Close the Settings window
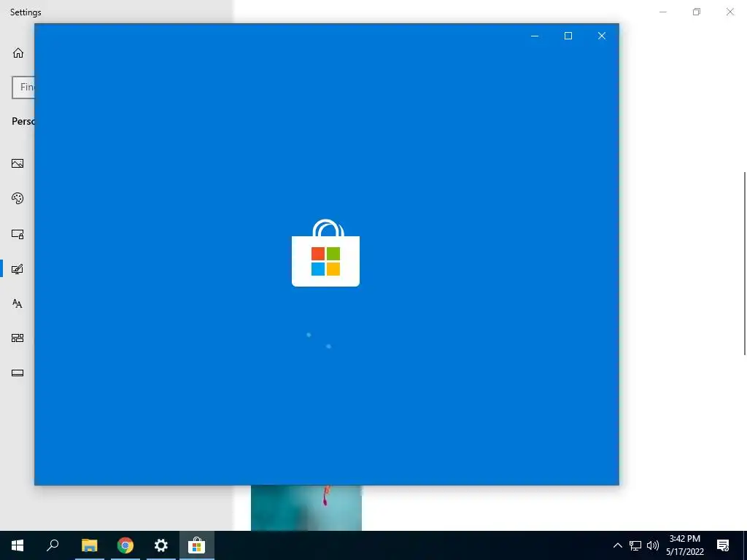 pos(729,12)
